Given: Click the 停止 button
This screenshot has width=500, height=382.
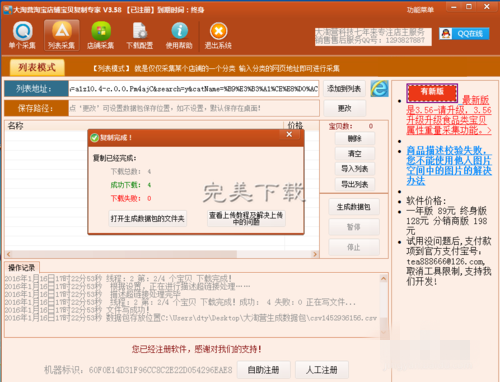Looking at the screenshot, I should 354,247.
